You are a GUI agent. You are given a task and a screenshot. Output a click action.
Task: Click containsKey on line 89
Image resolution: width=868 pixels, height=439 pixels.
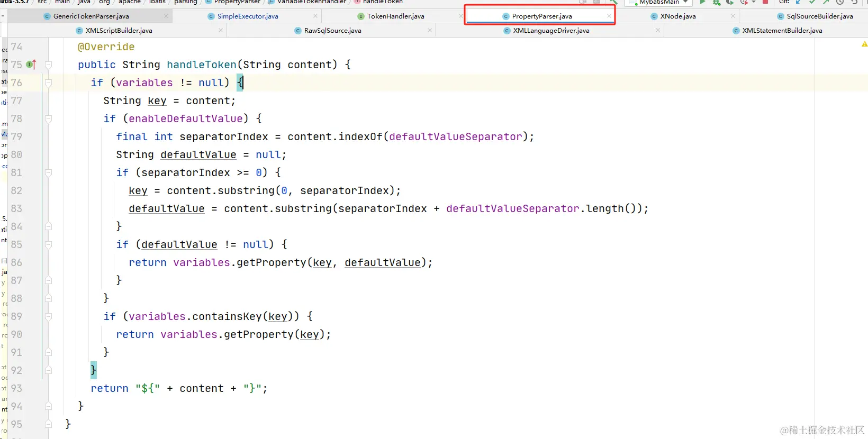pyautogui.click(x=227, y=317)
